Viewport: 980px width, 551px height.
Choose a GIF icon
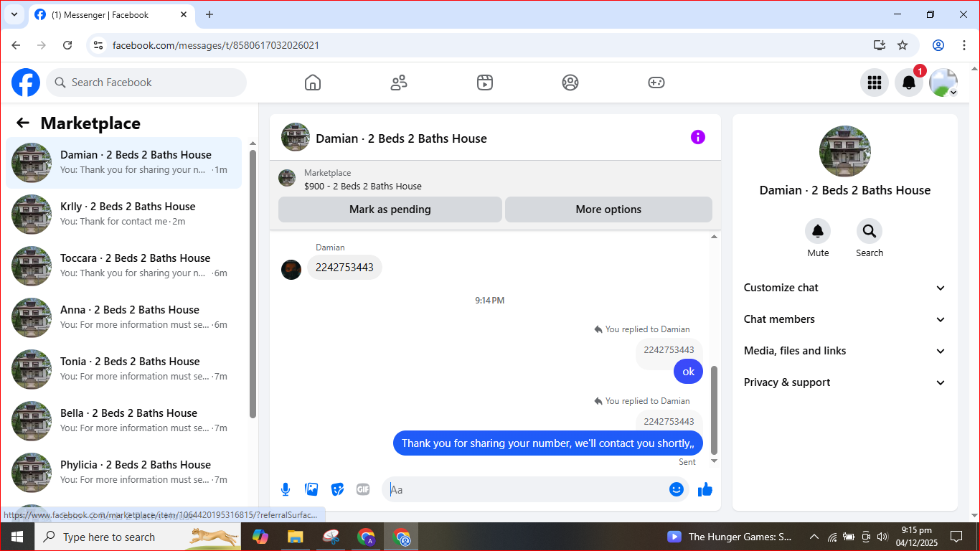pyautogui.click(x=363, y=489)
